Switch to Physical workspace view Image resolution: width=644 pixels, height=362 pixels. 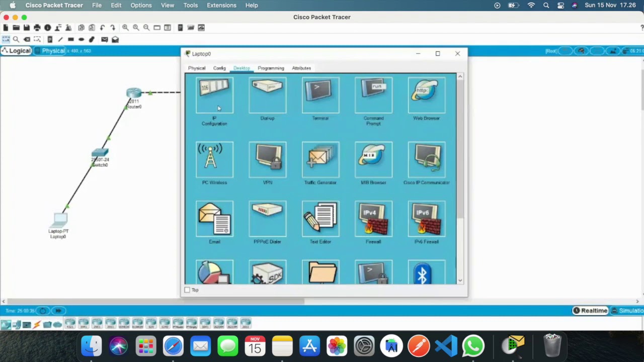point(49,51)
